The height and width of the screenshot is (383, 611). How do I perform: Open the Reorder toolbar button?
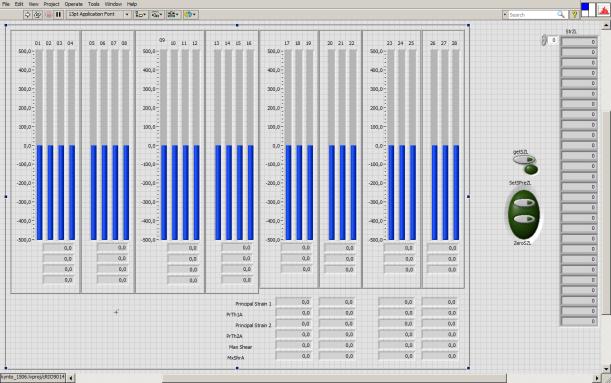191,15
